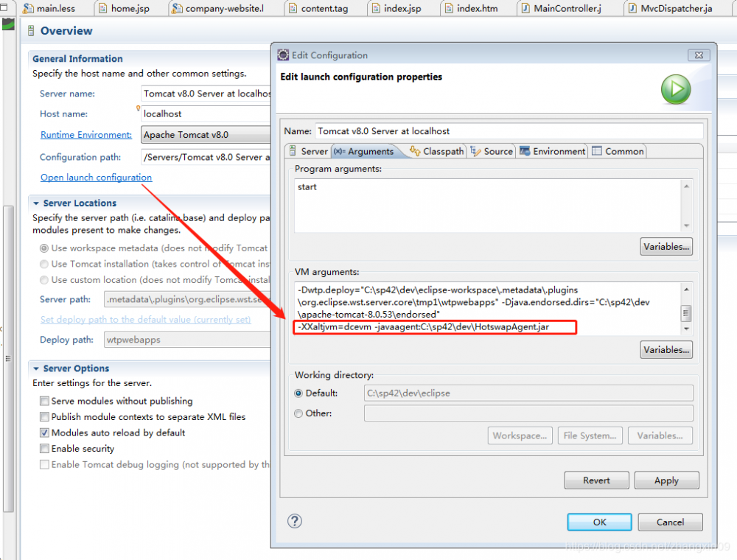Click scroll down arrow in Program arguments
The height and width of the screenshot is (560, 737).
pyautogui.click(x=686, y=225)
